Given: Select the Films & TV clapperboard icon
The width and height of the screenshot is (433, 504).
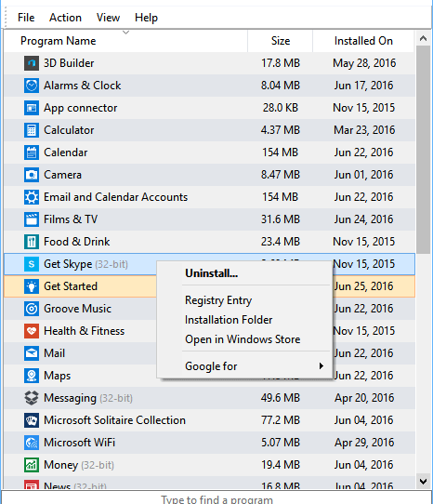Looking at the screenshot, I should click(32, 219).
